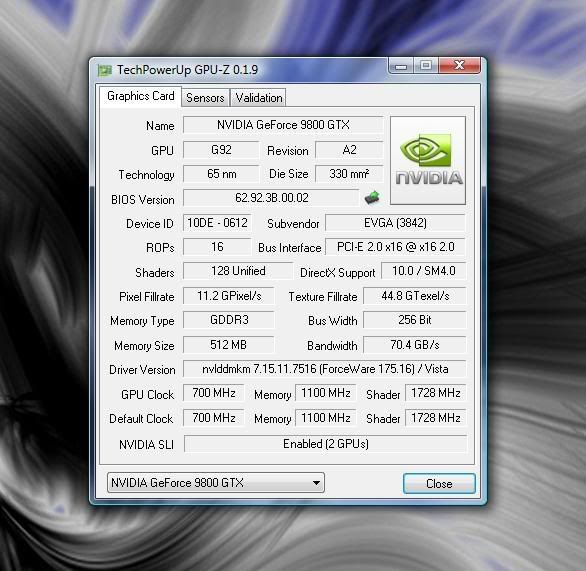Click the Die Size value 330 mm²
586x571 pixels.
pyautogui.click(x=349, y=174)
